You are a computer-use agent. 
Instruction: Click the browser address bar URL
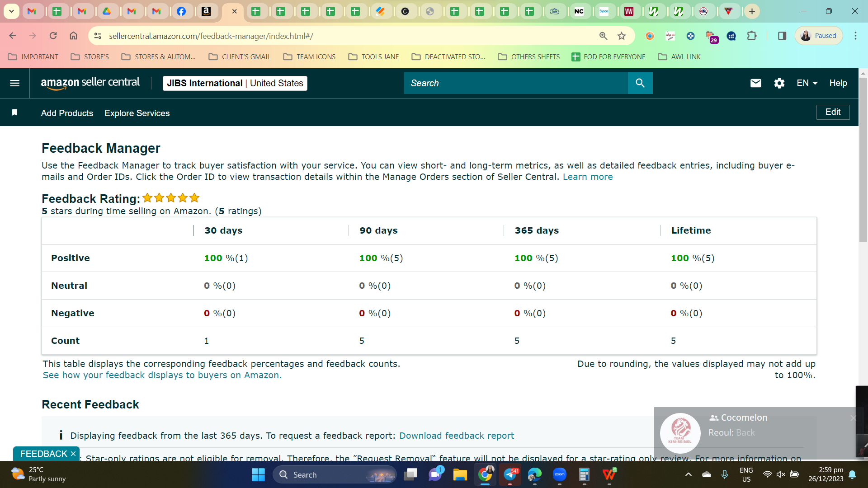click(x=211, y=36)
